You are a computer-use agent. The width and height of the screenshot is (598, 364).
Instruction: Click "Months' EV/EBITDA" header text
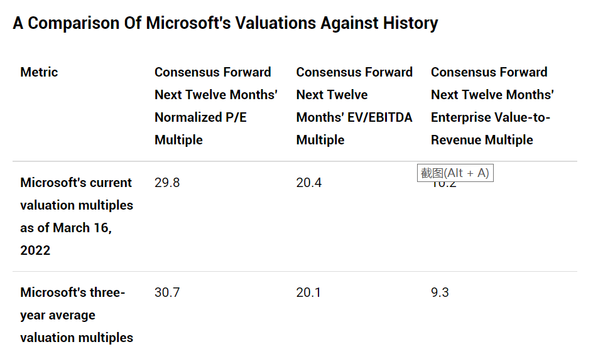tap(354, 117)
